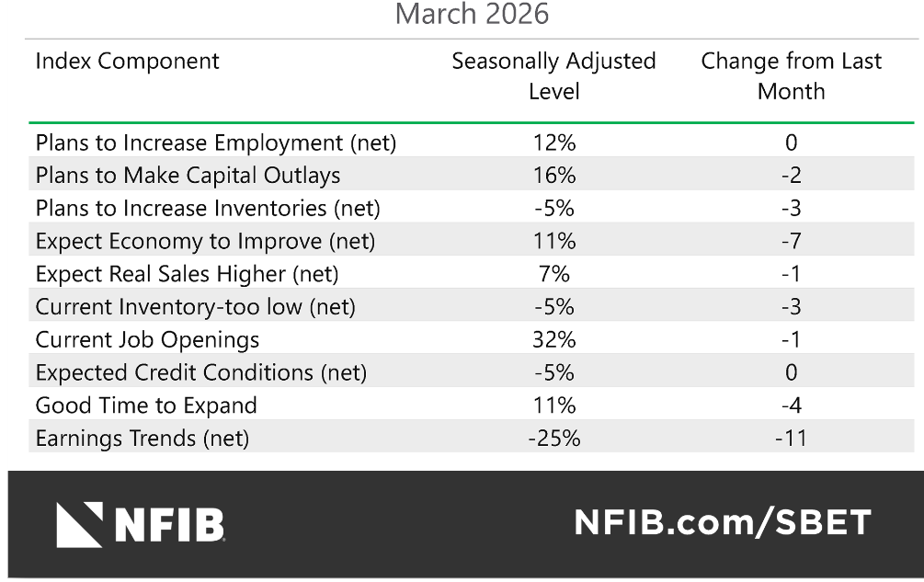Click Current Inventory-too low label
Viewport: 924px width, 582px height.
pyautogui.click(x=195, y=307)
